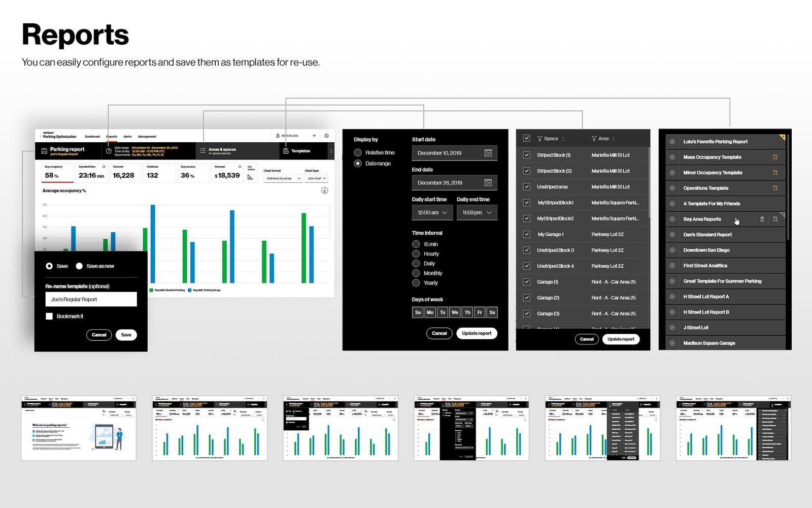Click the Space column filter icon

tap(539, 139)
